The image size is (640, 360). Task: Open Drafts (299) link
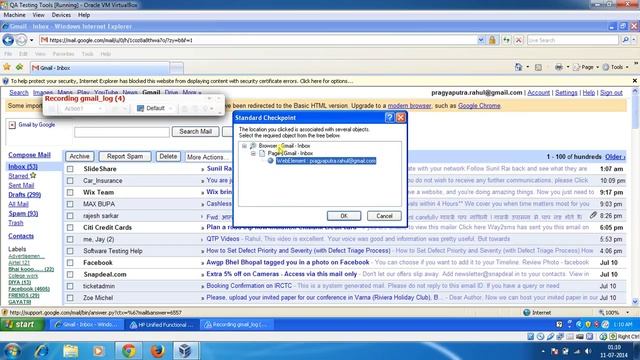(x=24, y=195)
